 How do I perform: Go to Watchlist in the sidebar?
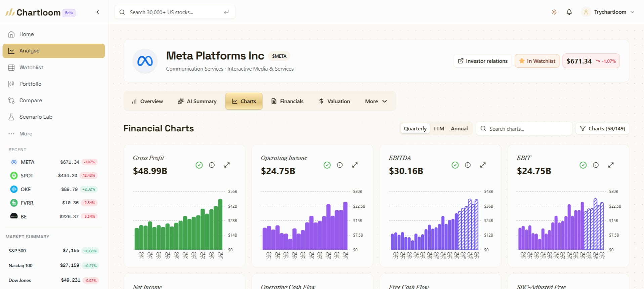(54, 67)
